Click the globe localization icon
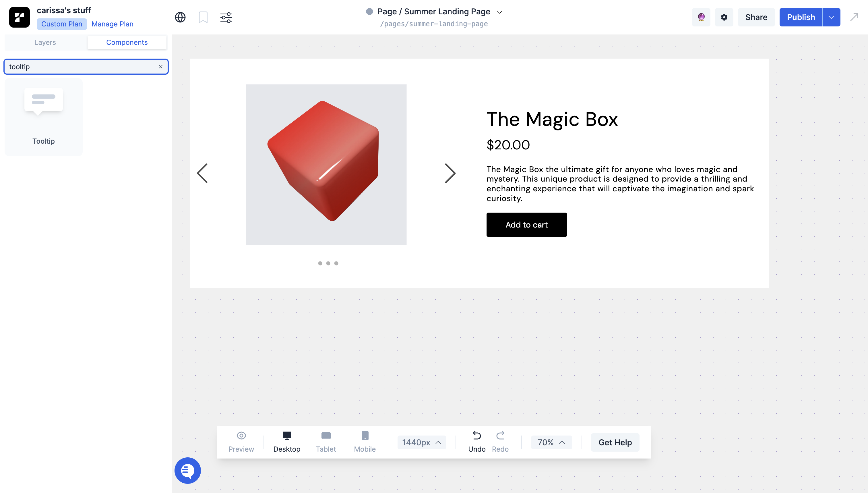Viewport: 868px width, 493px height. point(180,17)
